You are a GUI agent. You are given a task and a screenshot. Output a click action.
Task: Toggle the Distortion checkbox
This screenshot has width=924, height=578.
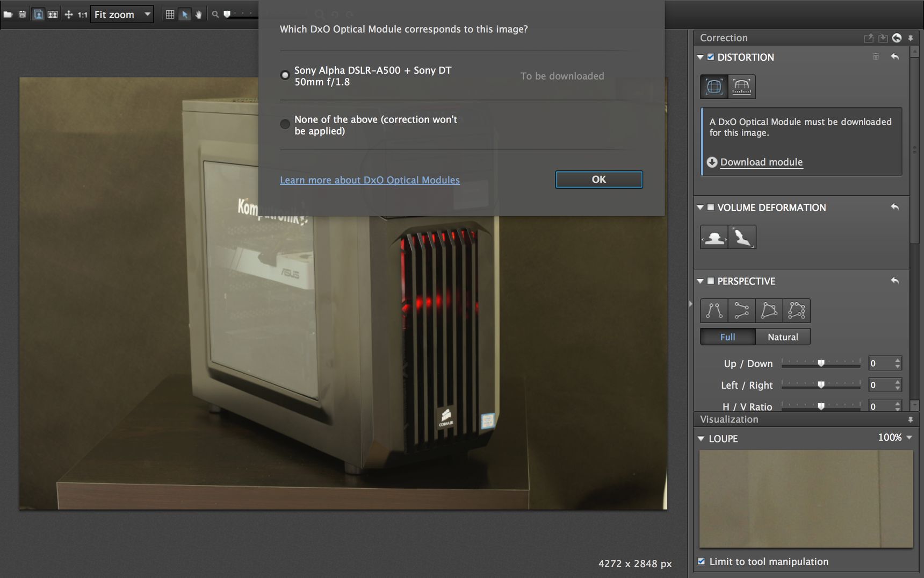click(711, 57)
